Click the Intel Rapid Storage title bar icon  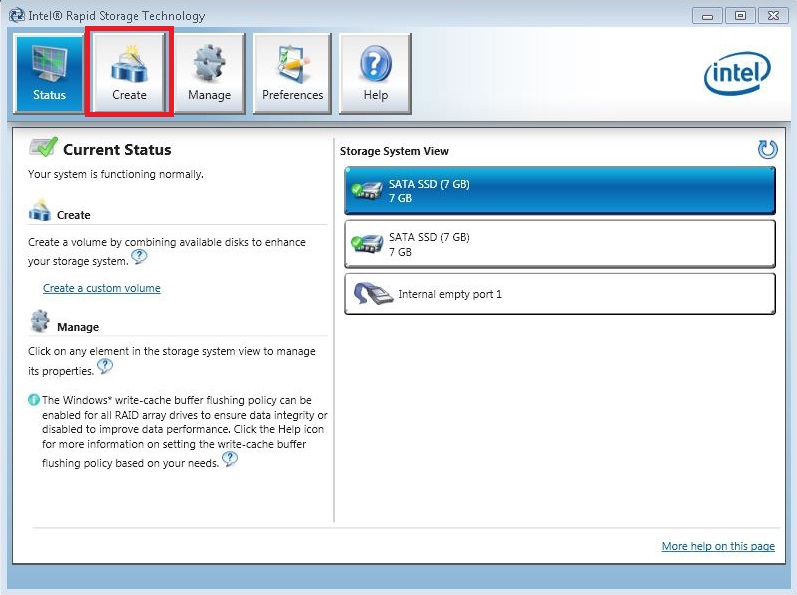[17, 15]
